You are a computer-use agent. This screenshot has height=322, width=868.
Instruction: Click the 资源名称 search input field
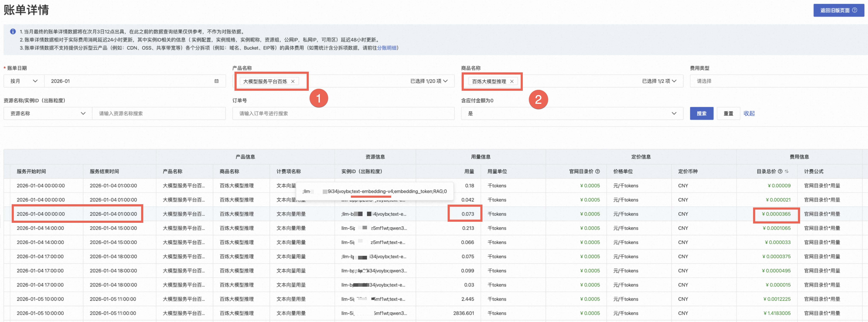click(x=158, y=113)
